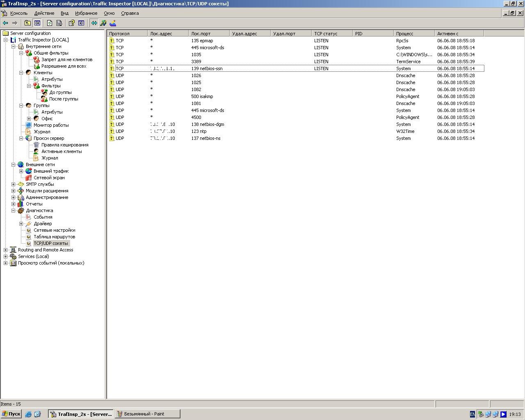Open the Избранное menu
This screenshot has width=525, height=420.
coord(86,13)
